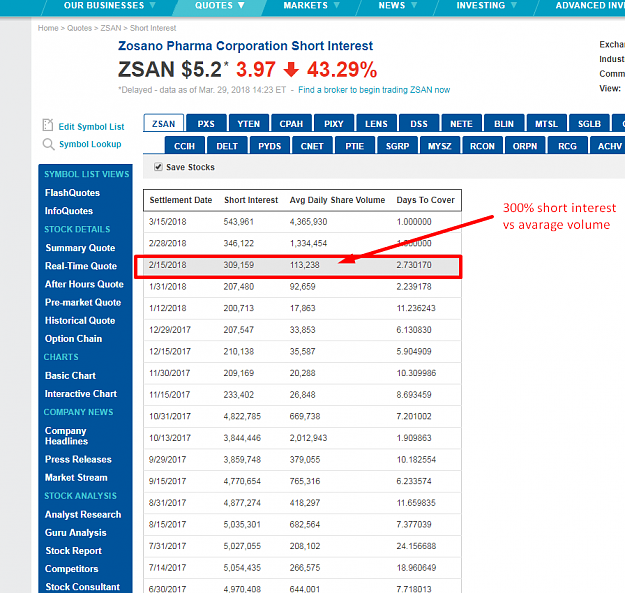The width and height of the screenshot is (625, 593).
Task: Click the 3/15/2018 settlement date cell
Action: (x=167, y=222)
